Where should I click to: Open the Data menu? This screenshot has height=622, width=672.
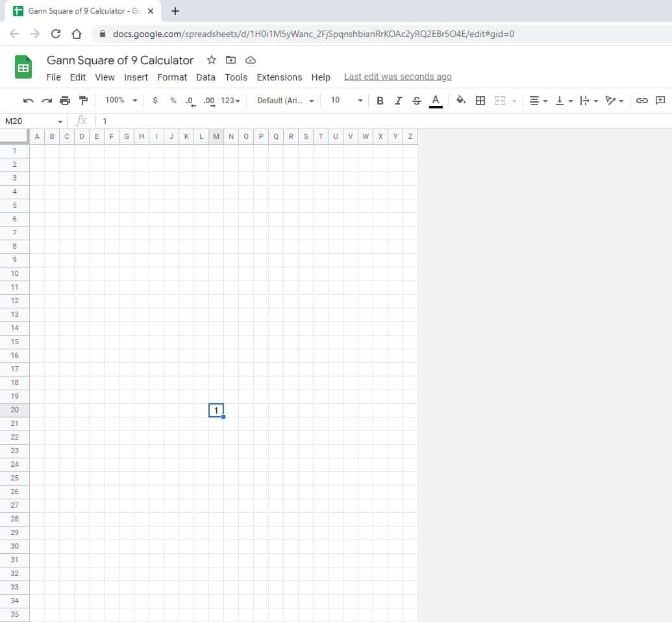pos(206,77)
